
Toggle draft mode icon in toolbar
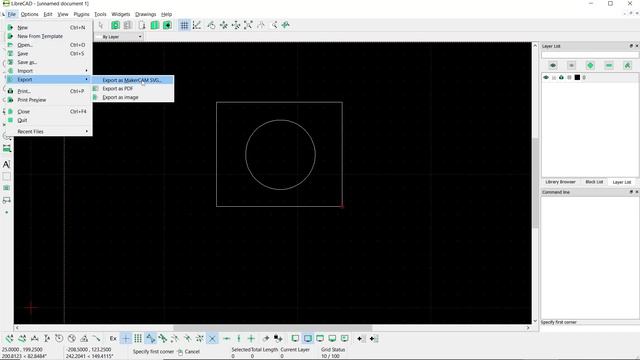point(197,25)
